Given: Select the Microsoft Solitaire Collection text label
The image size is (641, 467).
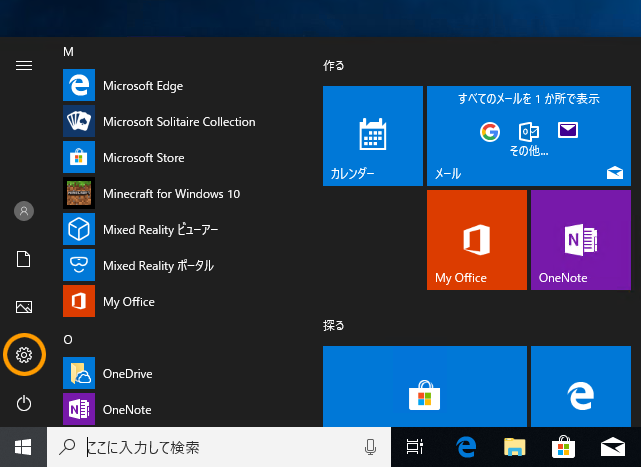Looking at the screenshot, I should (179, 122).
